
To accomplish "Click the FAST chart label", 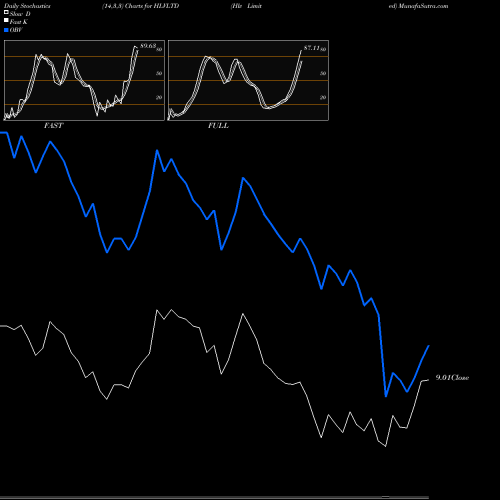I will point(53,126).
